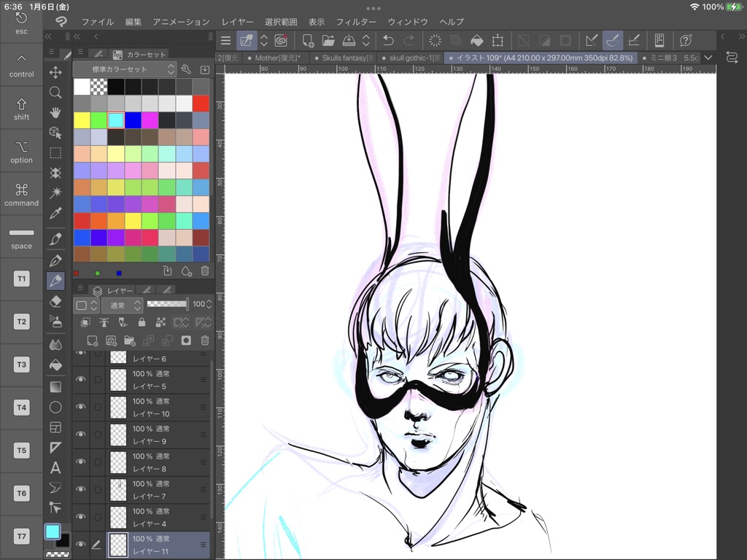Screen dimensions: 747x560
Task: Select the 3D Object operation tool
Action: 55,133
